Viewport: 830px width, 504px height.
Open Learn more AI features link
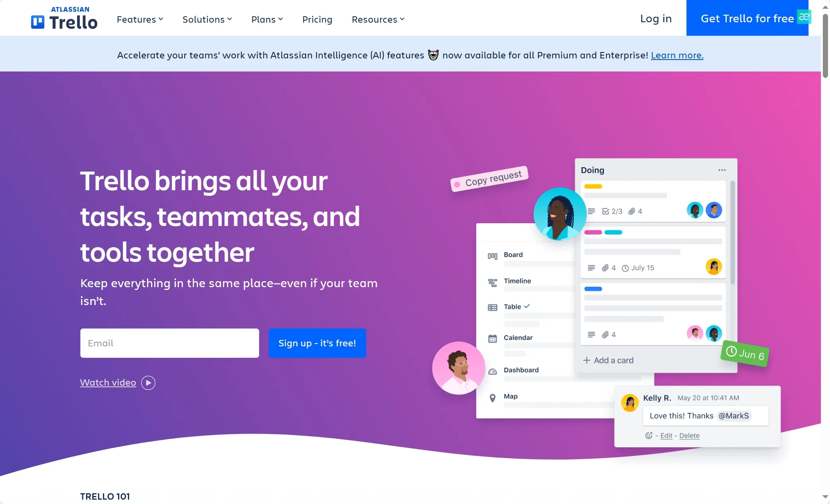pyautogui.click(x=677, y=54)
